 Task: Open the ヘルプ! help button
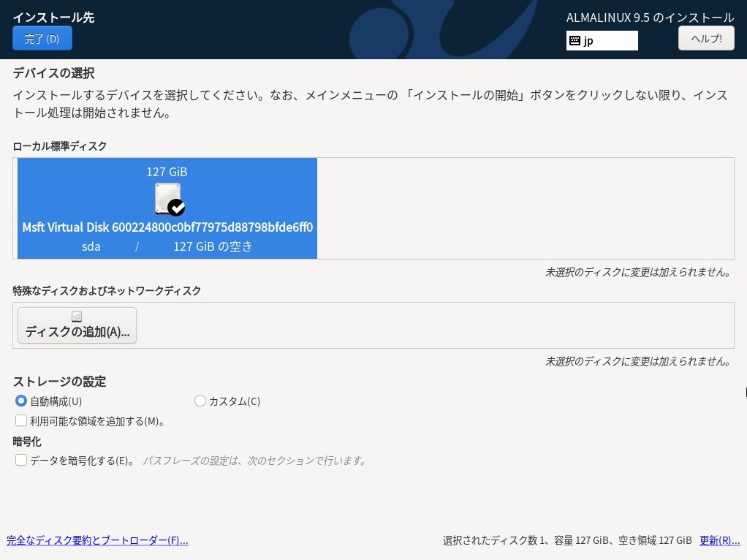[x=706, y=38]
